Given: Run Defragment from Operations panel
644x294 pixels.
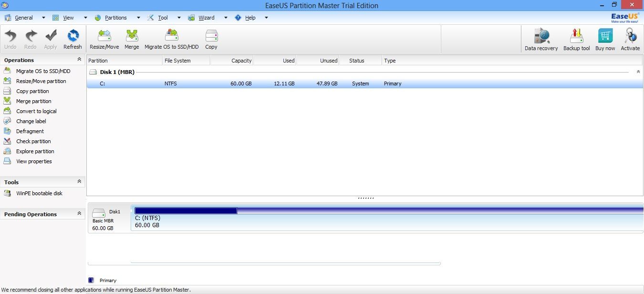Looking at the screenshot, I should pos(30,131).
